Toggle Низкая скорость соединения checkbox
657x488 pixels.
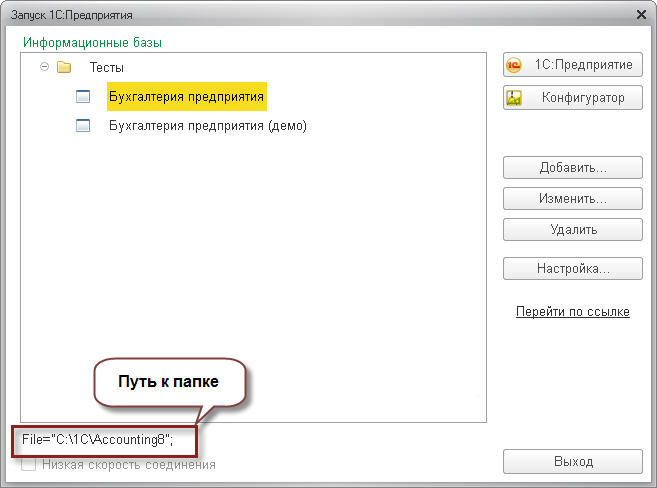(x=29, y=465)
